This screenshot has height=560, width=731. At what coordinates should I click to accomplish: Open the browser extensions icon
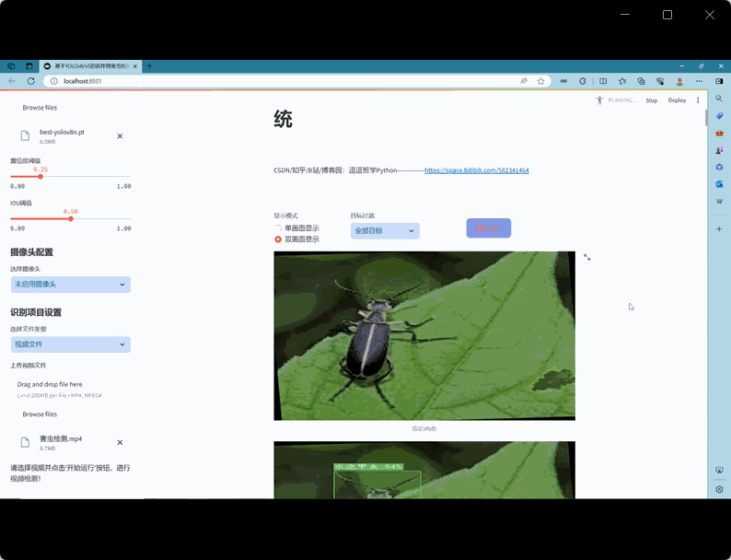click(x=583, y=81)
